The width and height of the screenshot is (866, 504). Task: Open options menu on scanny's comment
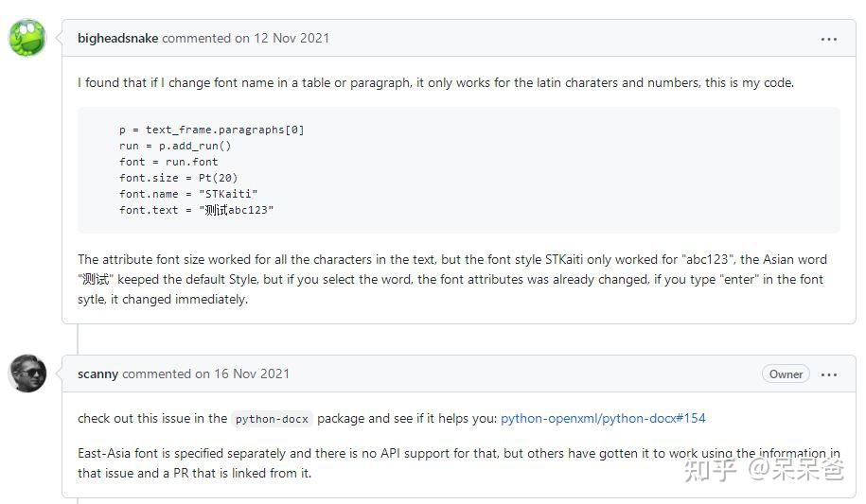pyautogui.click(x=829, y=374)
